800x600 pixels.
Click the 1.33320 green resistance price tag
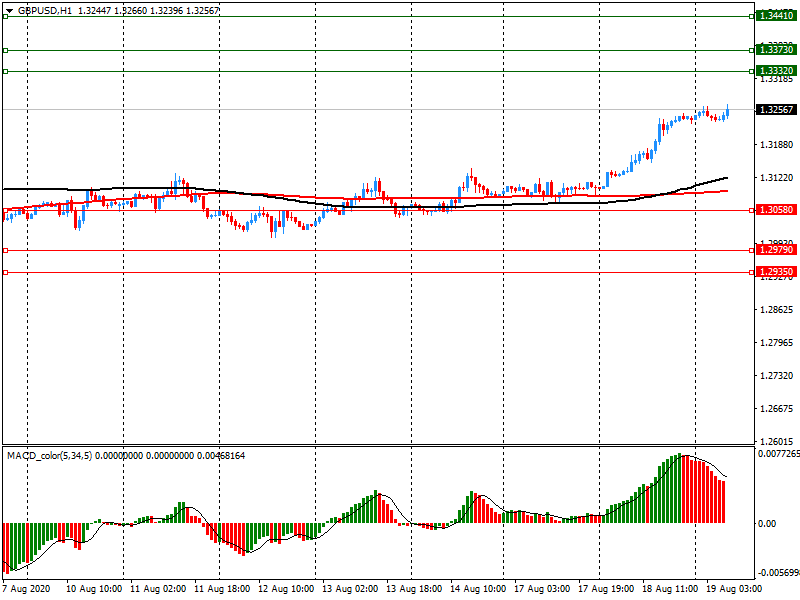(776, 71)
